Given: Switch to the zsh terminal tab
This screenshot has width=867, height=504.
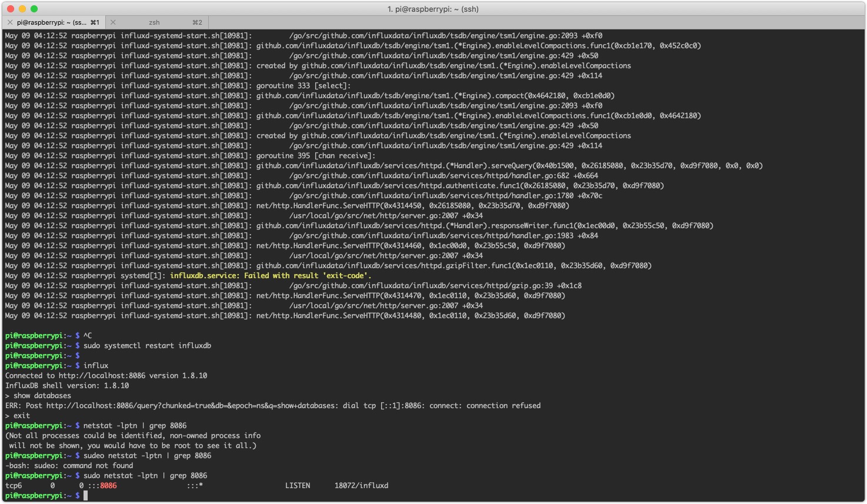Looking at the screenshot, I should tap(153, 22).
